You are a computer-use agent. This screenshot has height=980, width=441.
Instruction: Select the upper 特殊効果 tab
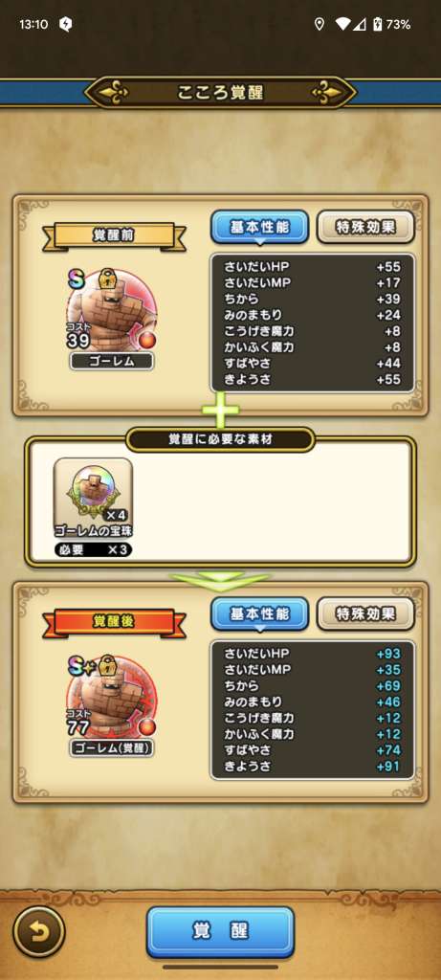pyautogui.click(x=366, y=227)
